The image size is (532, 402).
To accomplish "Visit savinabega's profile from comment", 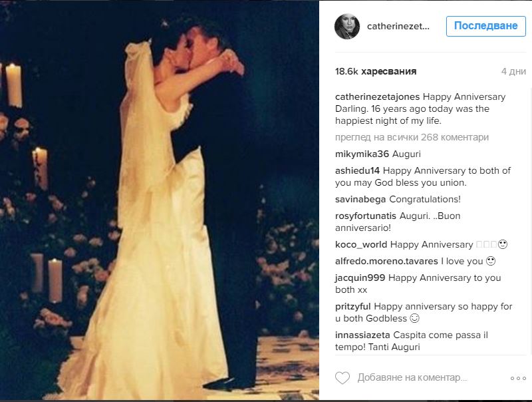I will coord(360,199).
